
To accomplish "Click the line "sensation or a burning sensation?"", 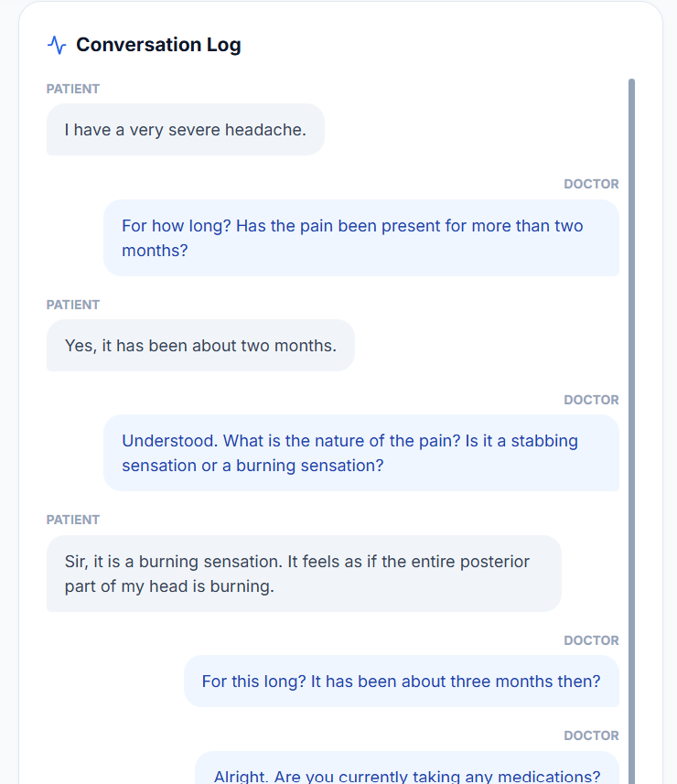I will [253, 466].
